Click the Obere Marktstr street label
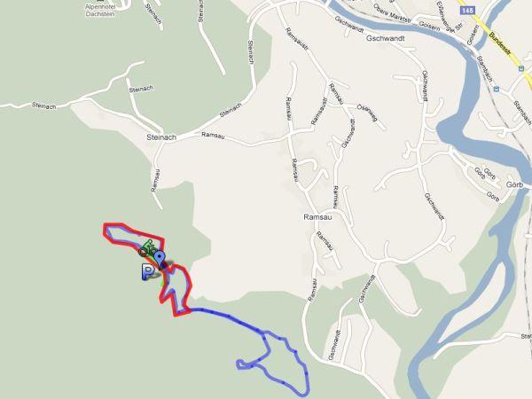Image resolution: width=532 pixels, height=399 pixels. tap(393, 14)
